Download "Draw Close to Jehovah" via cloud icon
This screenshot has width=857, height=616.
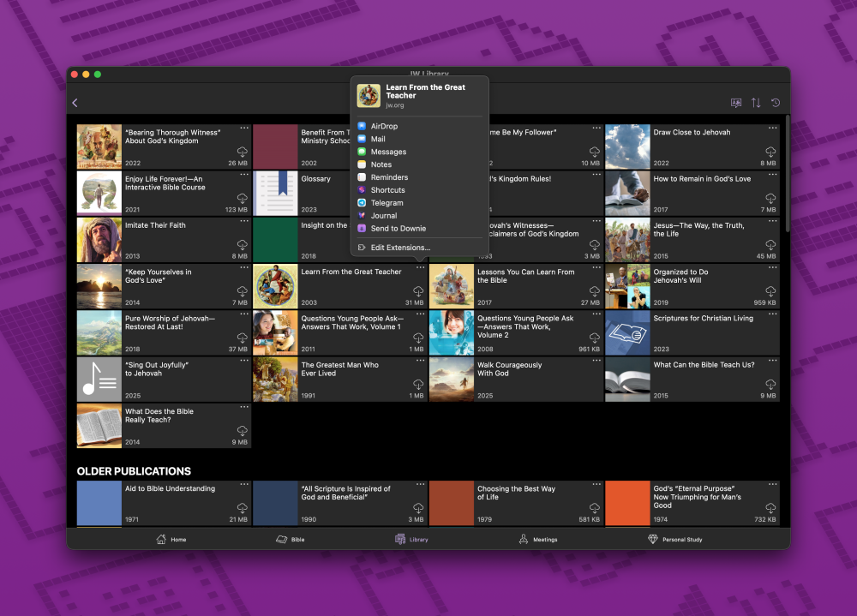click(770, 152)
